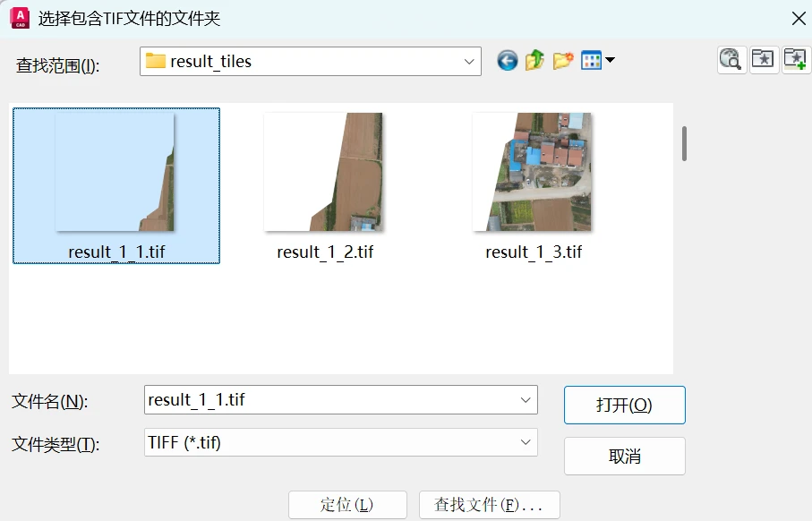This screenshot has width=812, height=521.
Task: Expand the Views menu arrow
Action: [x=610, y=60]
